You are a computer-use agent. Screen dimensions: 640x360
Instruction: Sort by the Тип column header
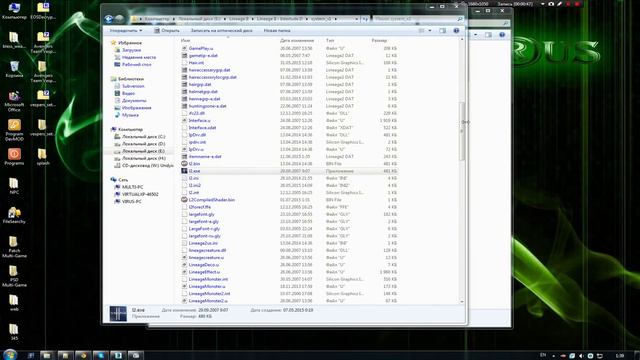pos(330,40)
